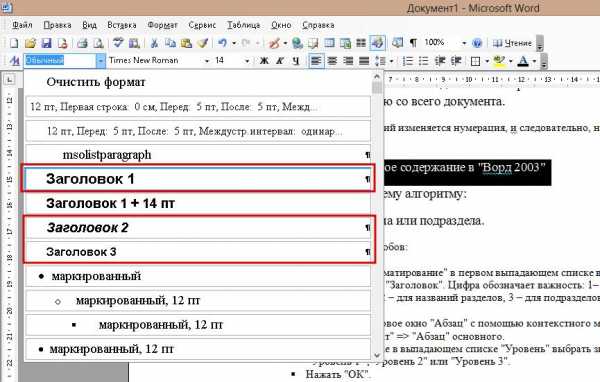
Task: Click the numbered list icon
Action: (x=408, y=61)
